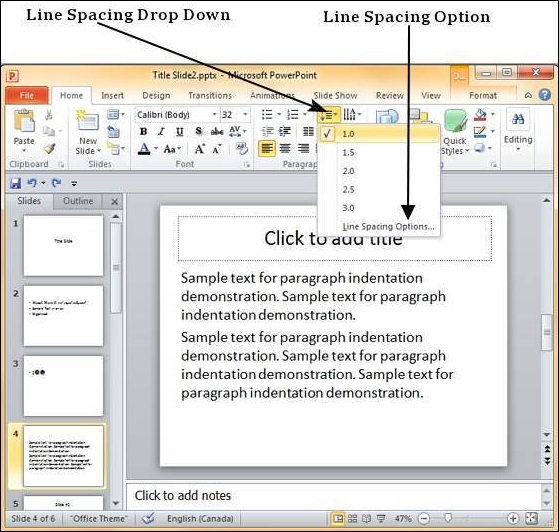Viewport: 559px width, 532px height.
Task: Select Align Text Left
Action: pos(267,148)
